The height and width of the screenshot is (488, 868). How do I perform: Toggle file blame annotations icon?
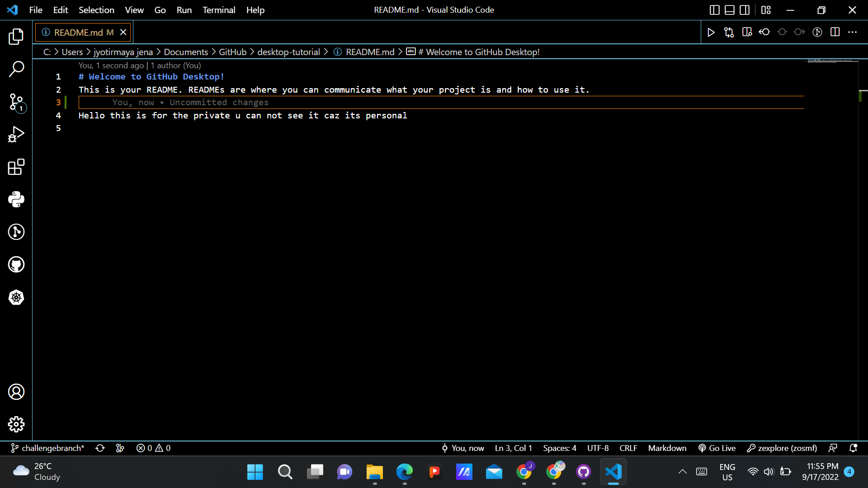[817, 32]
